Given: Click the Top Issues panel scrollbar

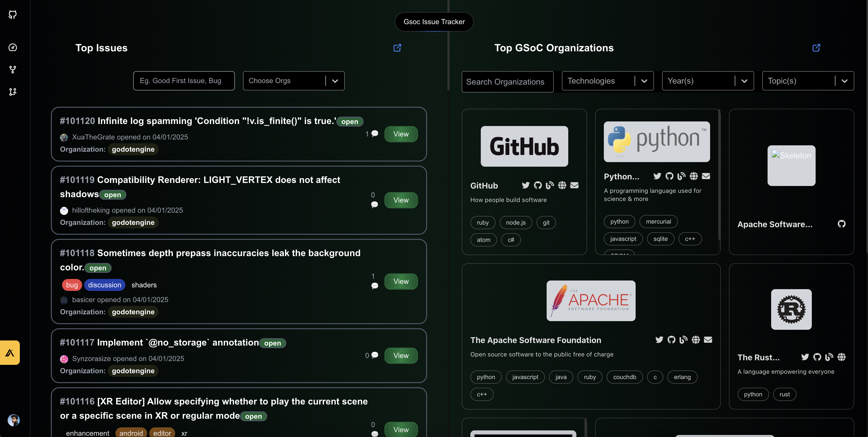Looking at the screenshot, I should (x=448, y=45).
